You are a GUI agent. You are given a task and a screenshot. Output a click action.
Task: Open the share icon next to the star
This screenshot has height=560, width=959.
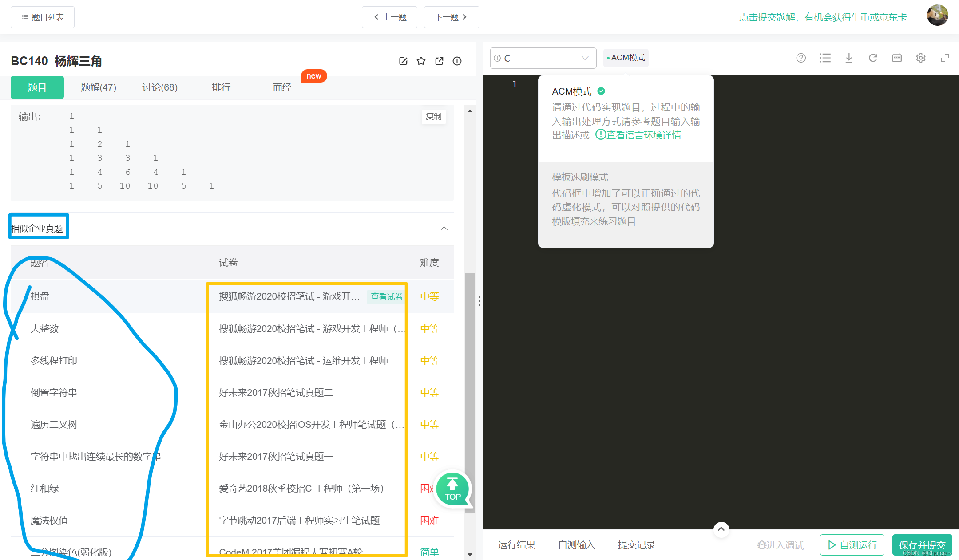(439, 61)
